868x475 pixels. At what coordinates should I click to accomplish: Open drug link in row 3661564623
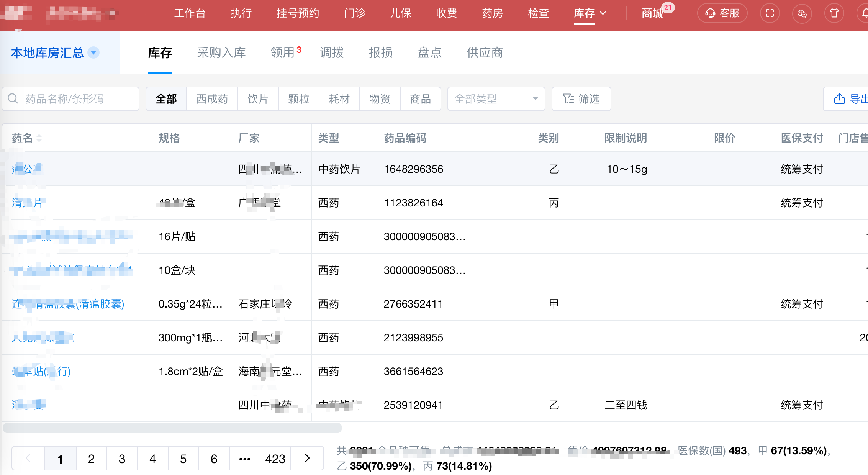[41, 371]
